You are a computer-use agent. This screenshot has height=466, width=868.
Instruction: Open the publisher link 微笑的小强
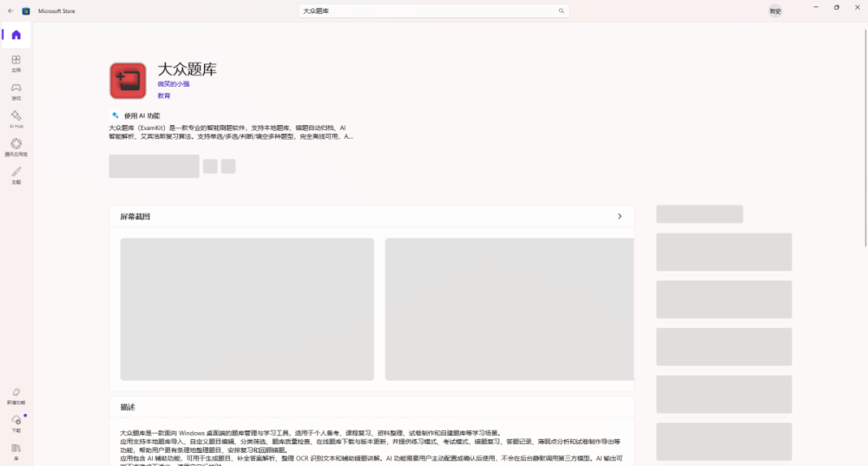tap(174, 84)
